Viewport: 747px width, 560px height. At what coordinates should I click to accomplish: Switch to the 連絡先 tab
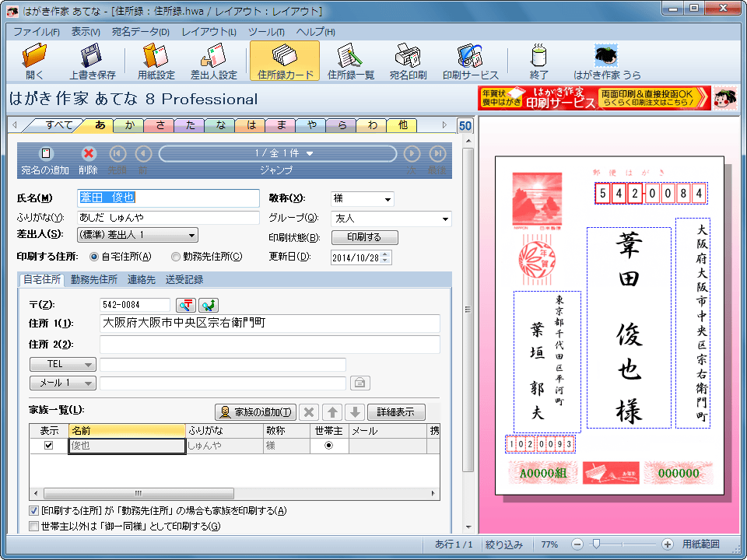[x=142, y=280]
